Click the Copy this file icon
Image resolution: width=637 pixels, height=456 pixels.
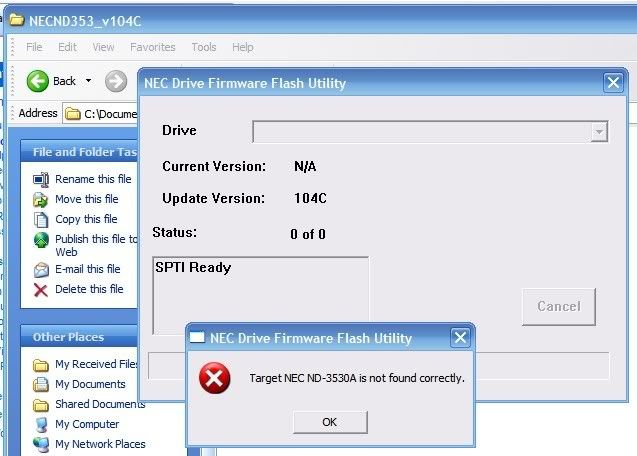click(41, 219)
